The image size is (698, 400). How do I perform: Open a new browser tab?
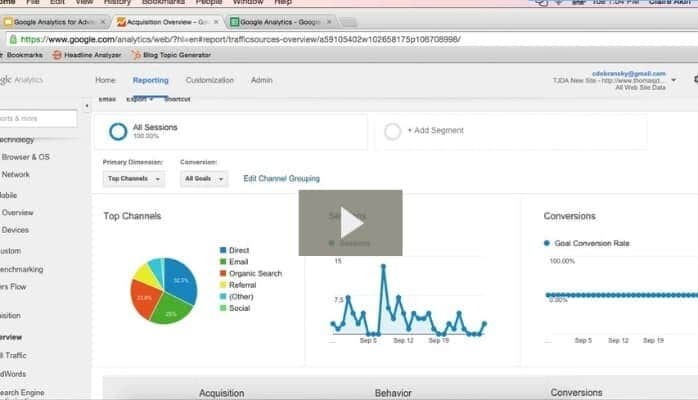coord(349,22)
